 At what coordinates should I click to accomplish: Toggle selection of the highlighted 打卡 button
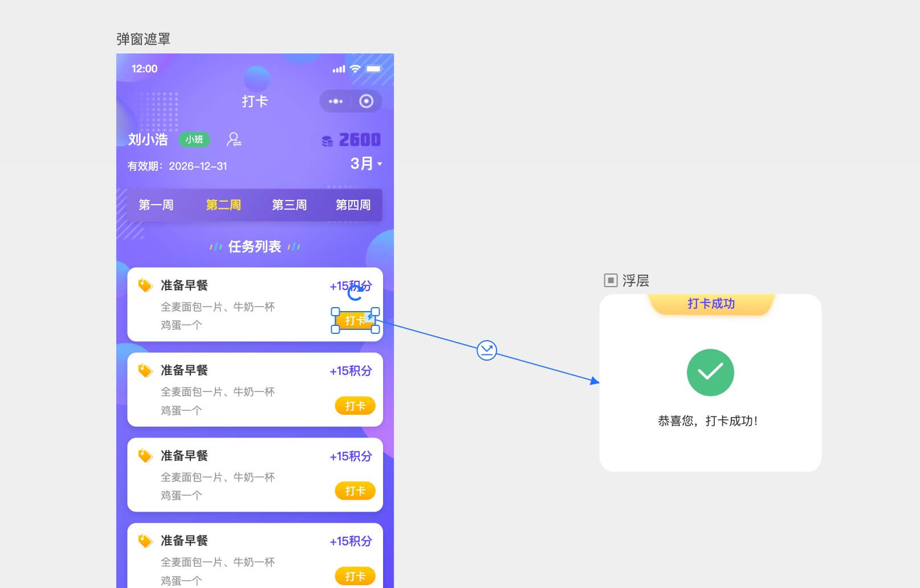tap(355, 320)
